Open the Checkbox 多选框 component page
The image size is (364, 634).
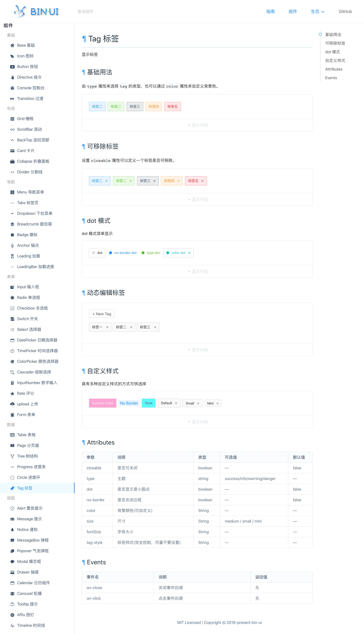pos(32,308)
